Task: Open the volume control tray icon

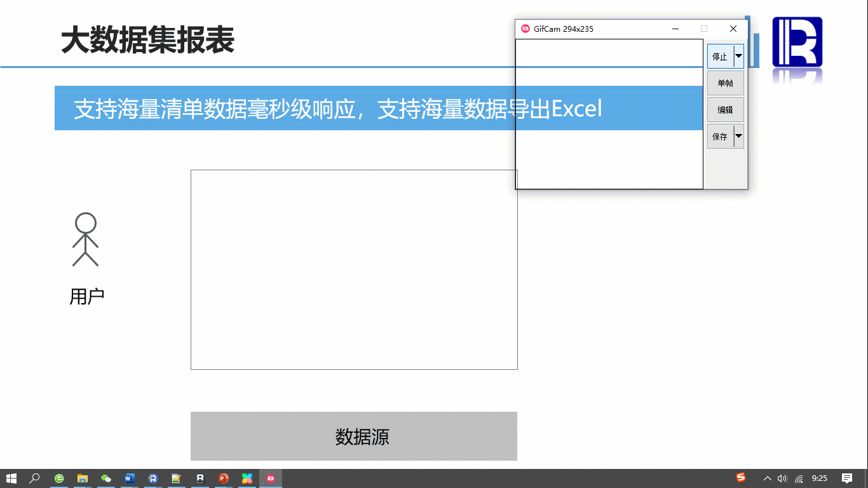Action: tap(782, 478)
